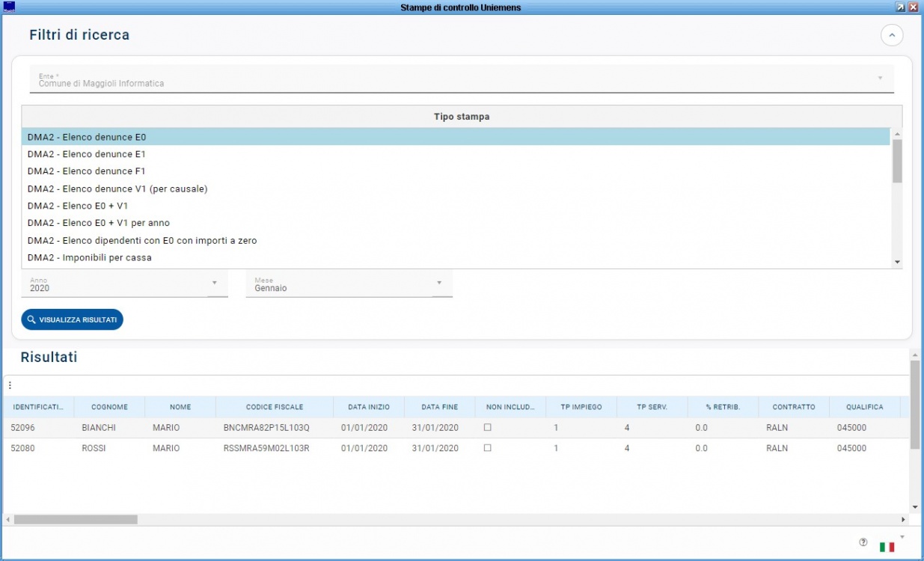This screenshot has width=924, height=561.
Task: Open the Mese Gennaio dropdown
Action: (x=439, y=283)
